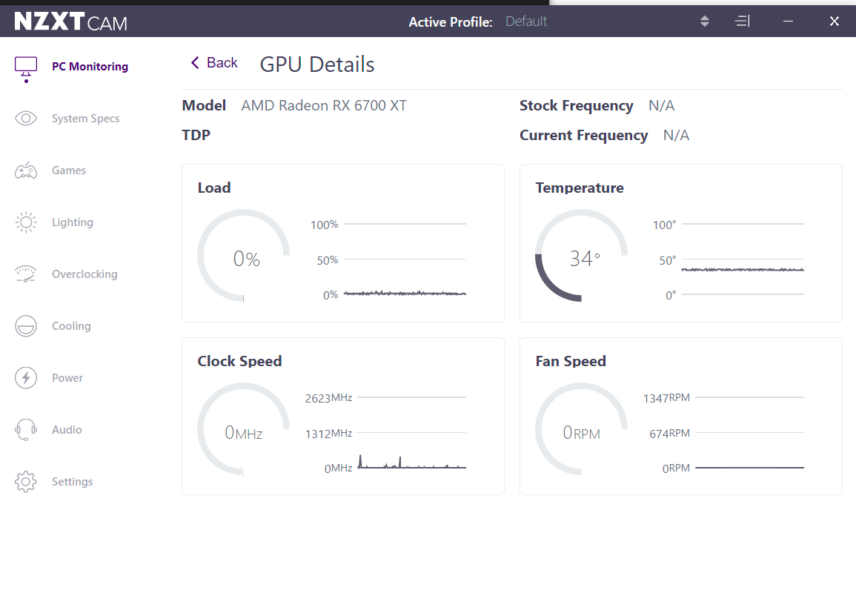
Task: Click the Cooling icon in sidebar
Action: point(26,326)
